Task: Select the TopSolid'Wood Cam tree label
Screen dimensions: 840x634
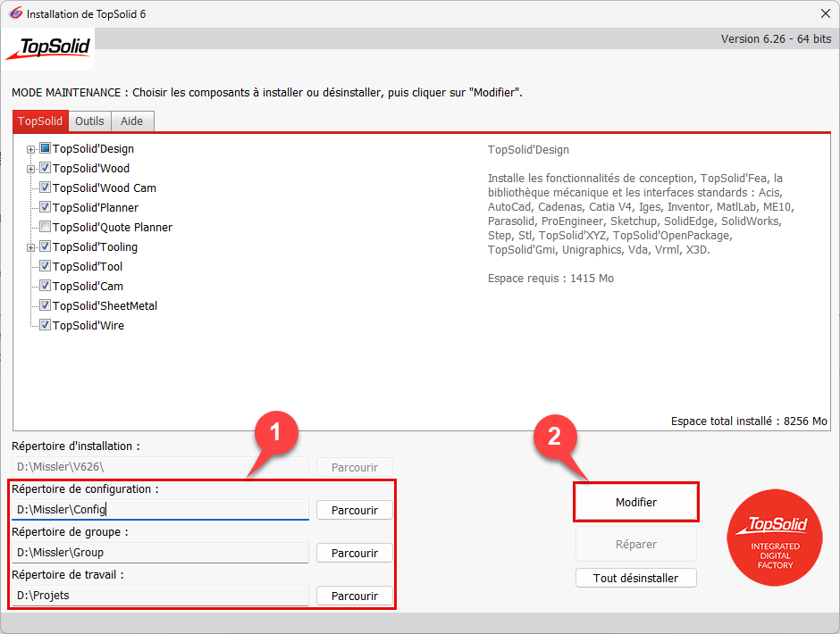Action: [105, 188]
